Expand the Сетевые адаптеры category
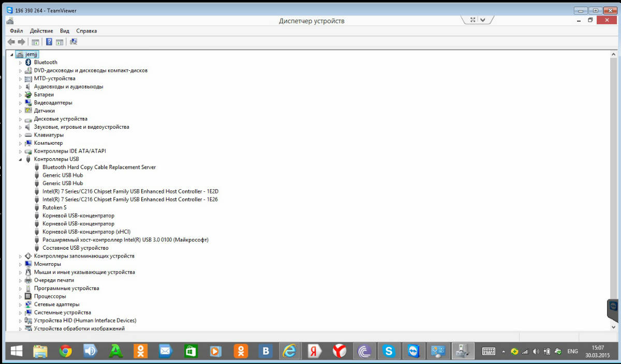This screenshot has height=364, width=621. pyautogui.click(x=21, y=305)
